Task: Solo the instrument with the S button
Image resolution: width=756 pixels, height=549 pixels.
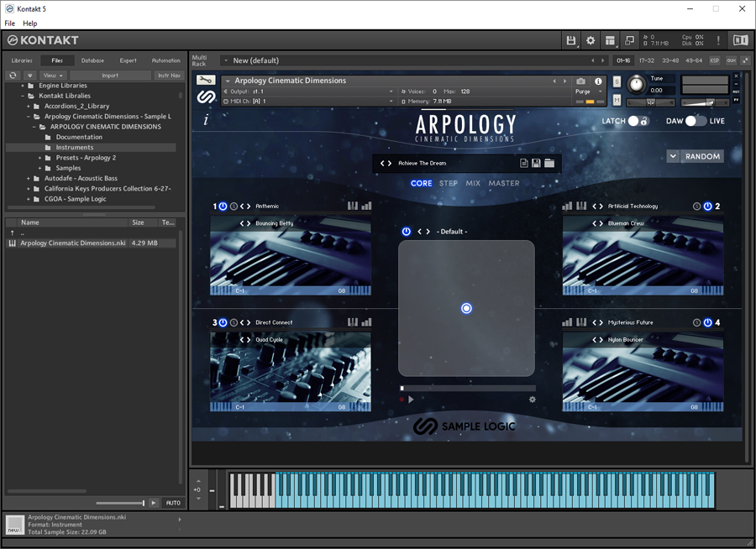Action: click(x=617, y=82)
